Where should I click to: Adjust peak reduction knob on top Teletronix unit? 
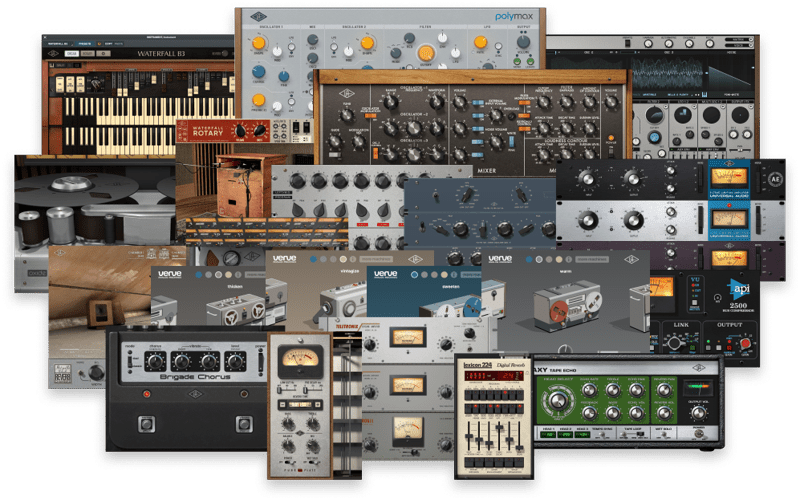[x=446, y=345]
